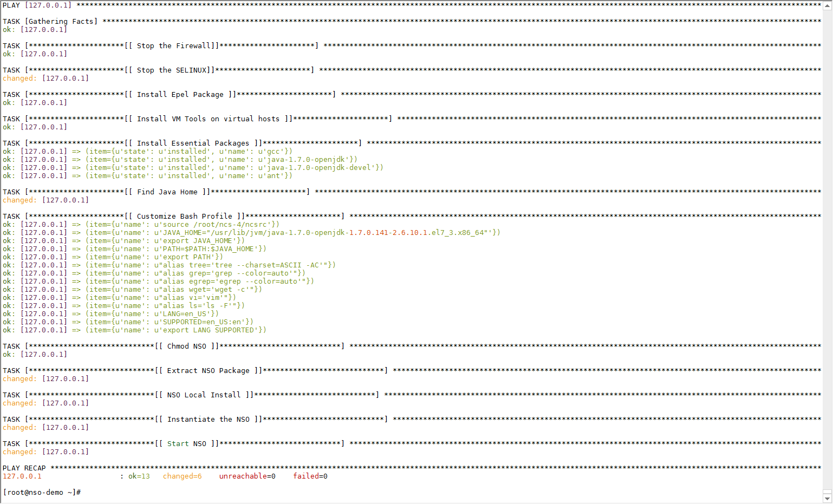Click the scrollbar down arrow button
The height and width of the screenshot is (504, 833).
tap(827, 499)
